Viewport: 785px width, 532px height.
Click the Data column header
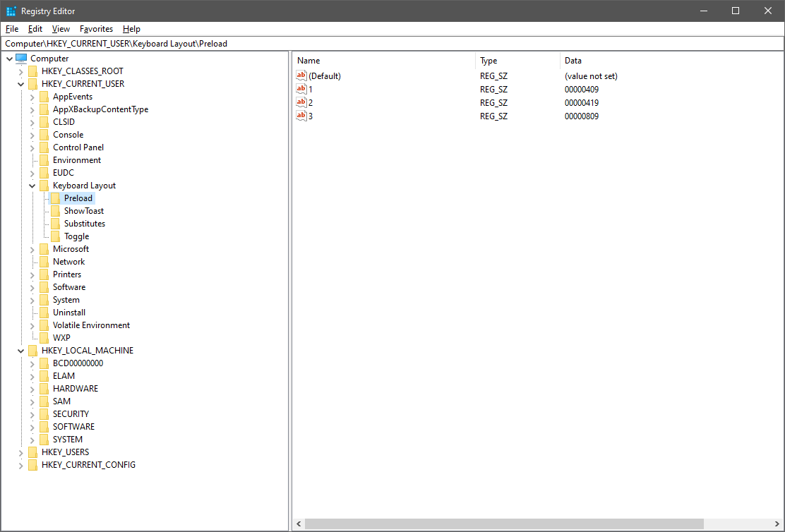point(573,61)
